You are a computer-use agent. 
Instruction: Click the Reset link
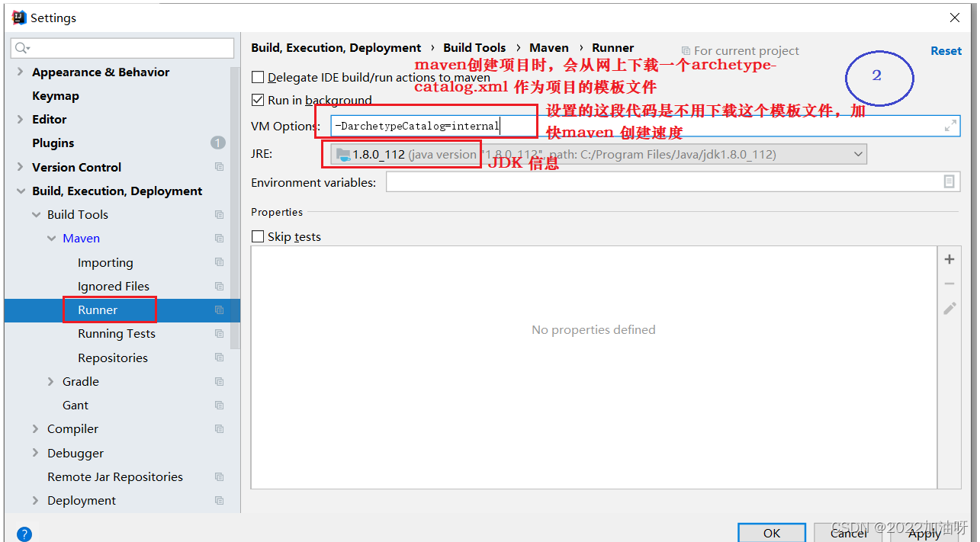(x=946, y=50)
